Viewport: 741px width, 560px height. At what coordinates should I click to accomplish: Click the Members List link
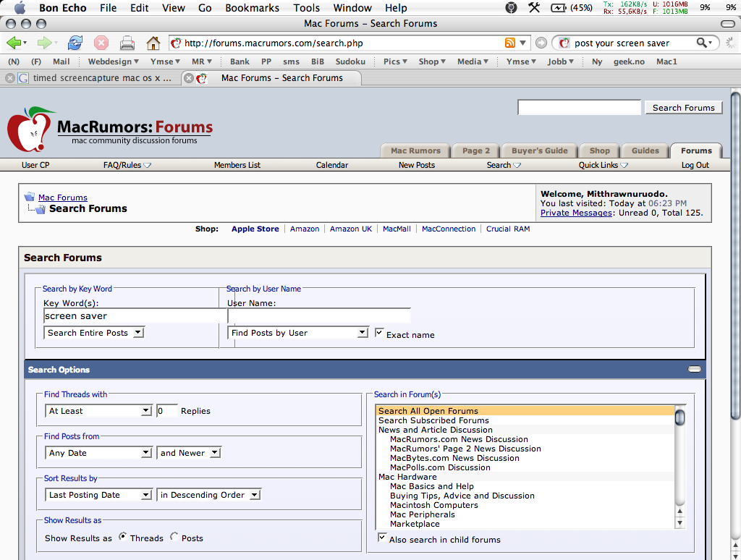click(237, 165)
